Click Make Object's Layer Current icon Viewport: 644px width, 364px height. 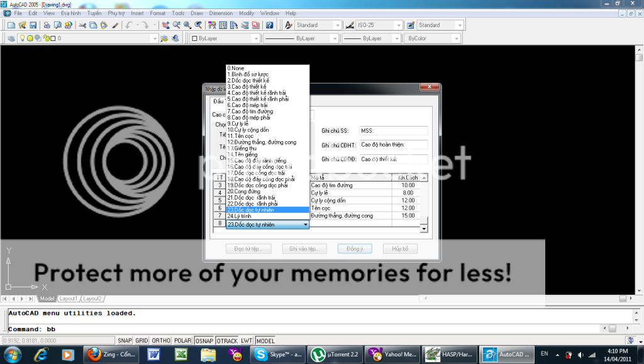164,38
